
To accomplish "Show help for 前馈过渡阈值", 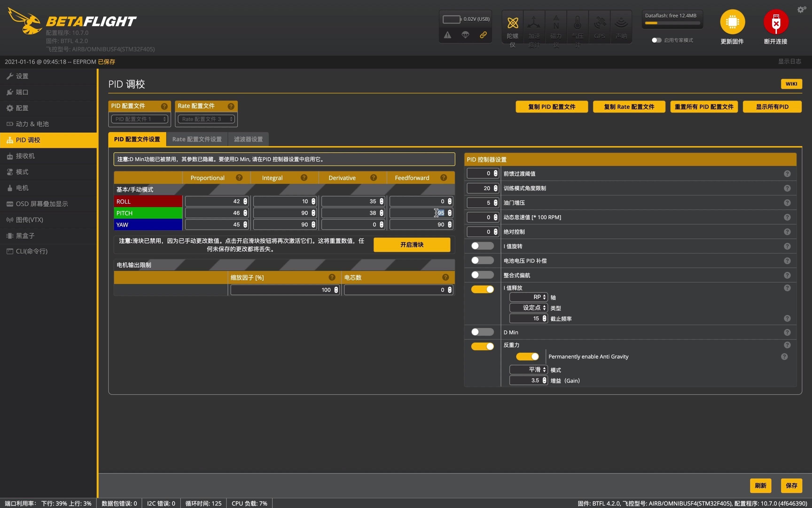I will tap(787, 174).
